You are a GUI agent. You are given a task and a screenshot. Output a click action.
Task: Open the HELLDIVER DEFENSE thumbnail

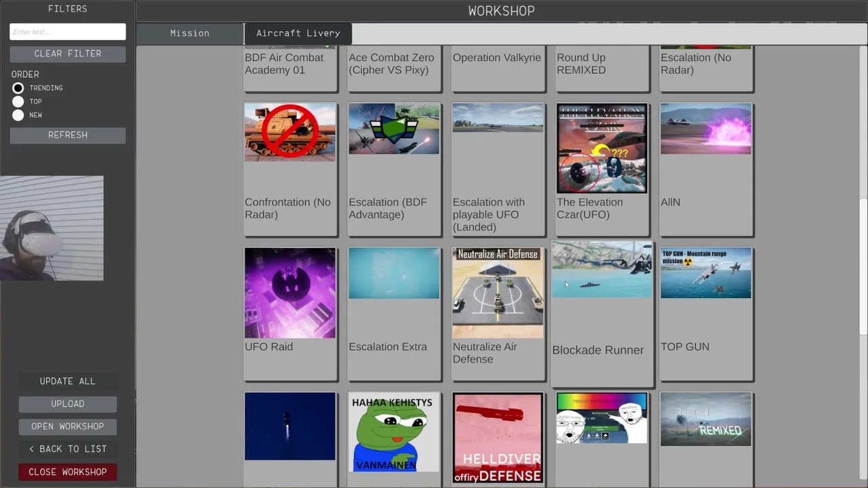498,438
